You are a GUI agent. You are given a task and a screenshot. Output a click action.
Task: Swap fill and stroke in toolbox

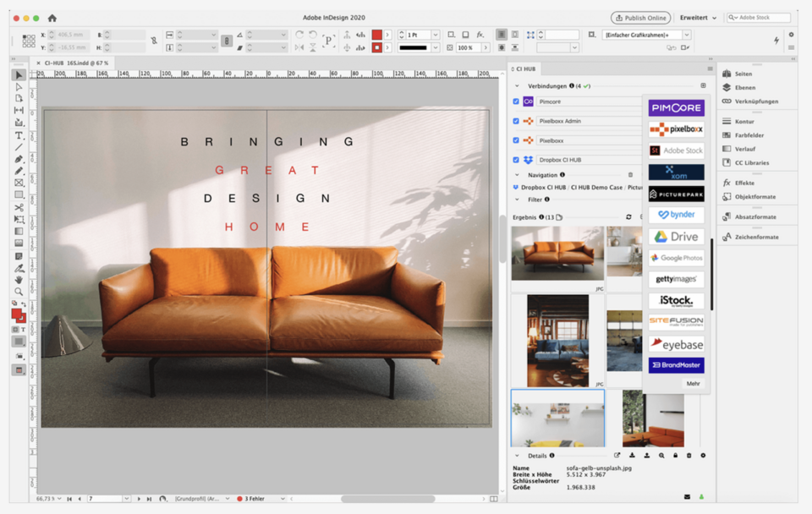24,303
